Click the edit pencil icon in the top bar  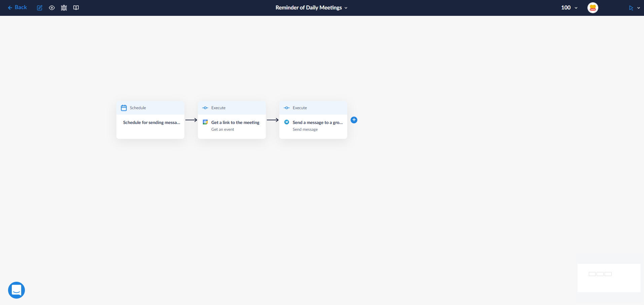[x=40, y=8]
